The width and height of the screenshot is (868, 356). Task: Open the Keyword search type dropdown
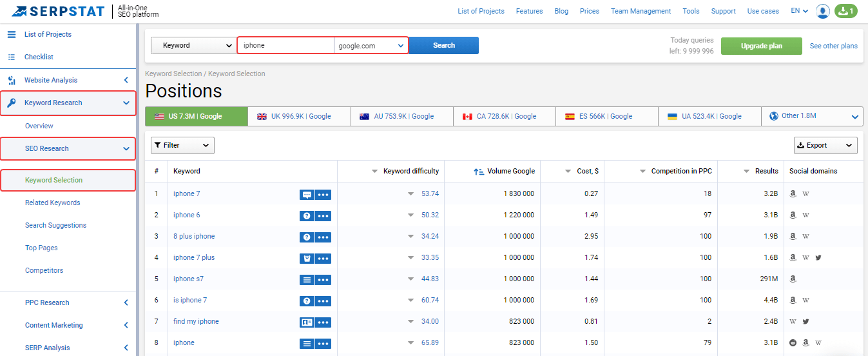point(194,45)
